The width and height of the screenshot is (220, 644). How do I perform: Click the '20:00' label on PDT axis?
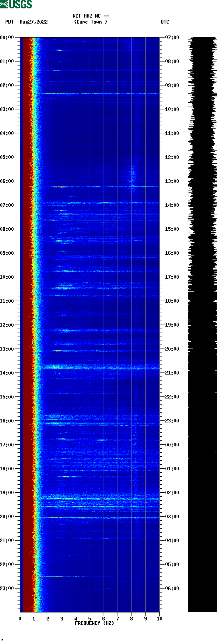click(x=7, y=517)
